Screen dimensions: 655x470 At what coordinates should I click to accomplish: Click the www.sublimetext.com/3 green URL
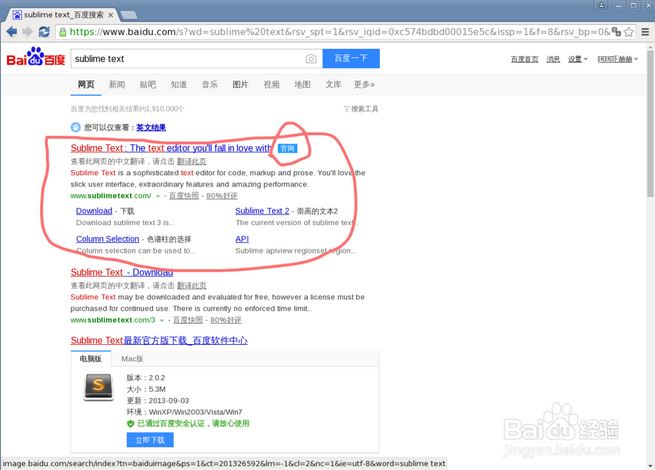[x=113, y=320]
